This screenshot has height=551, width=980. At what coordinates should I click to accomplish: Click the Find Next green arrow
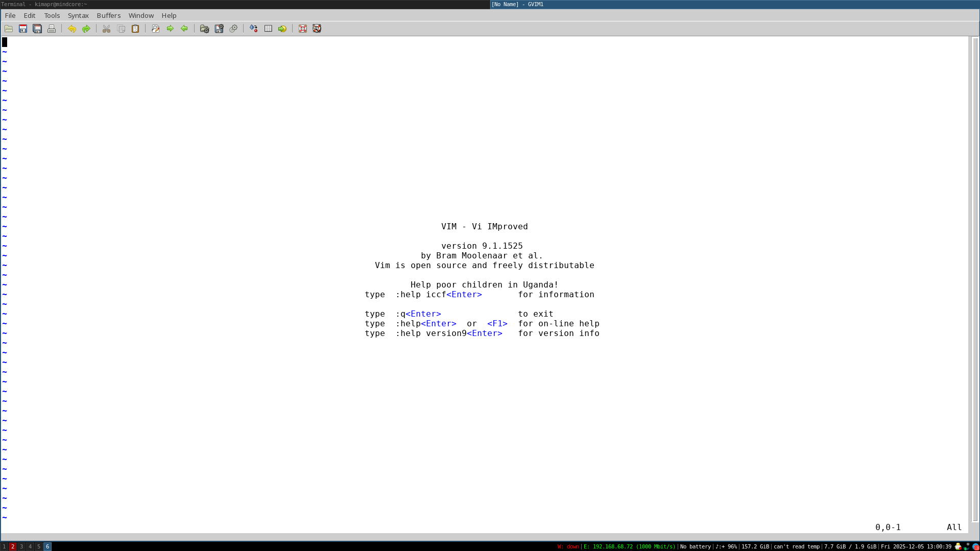point(170,29)
